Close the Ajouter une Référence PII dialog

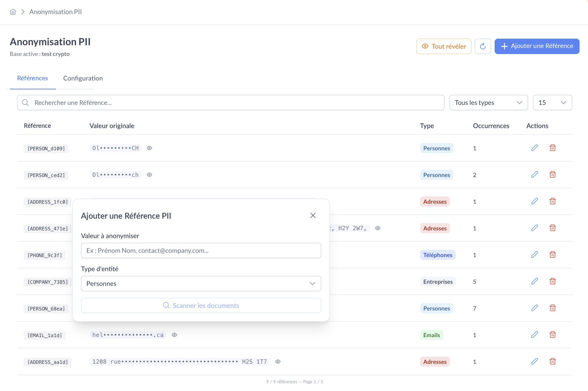click(x=313, y=215)
